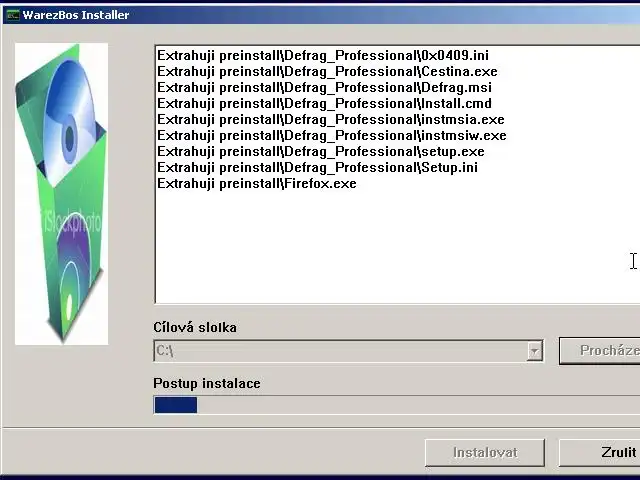Image resolution: width=640 pixels, height=480 pixels.
Task: Select the Cestina.exe extraction log line
Action: [327, 71]
